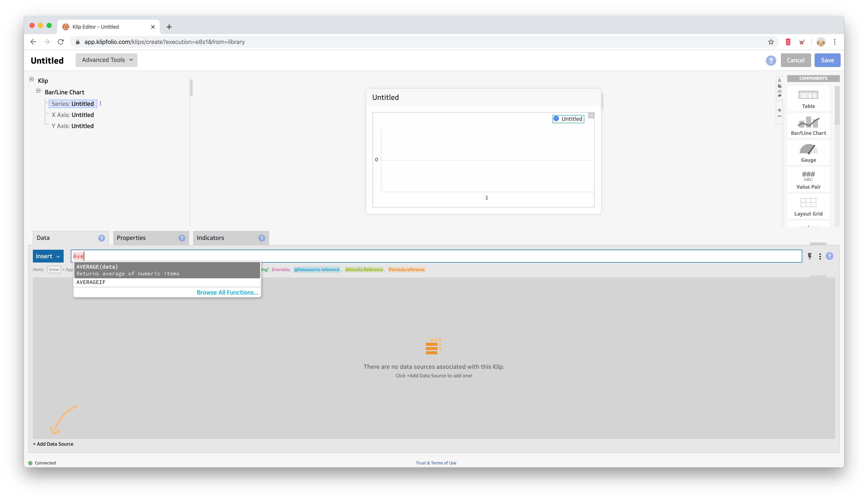
Task: Collapse the Bar/Line Chart tree node
Action: coord(38,91)
